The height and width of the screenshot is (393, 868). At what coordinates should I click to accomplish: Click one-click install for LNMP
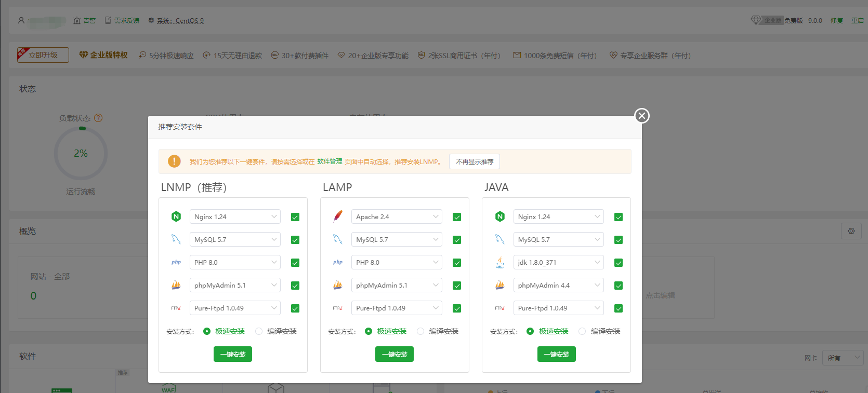tap(233, 354)
